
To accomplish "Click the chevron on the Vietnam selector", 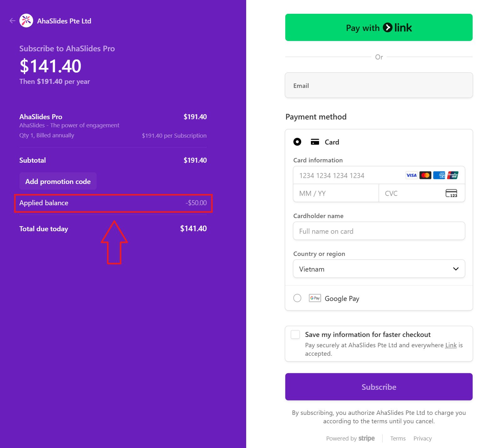I will pyautogui.click(x=456, y=269).
